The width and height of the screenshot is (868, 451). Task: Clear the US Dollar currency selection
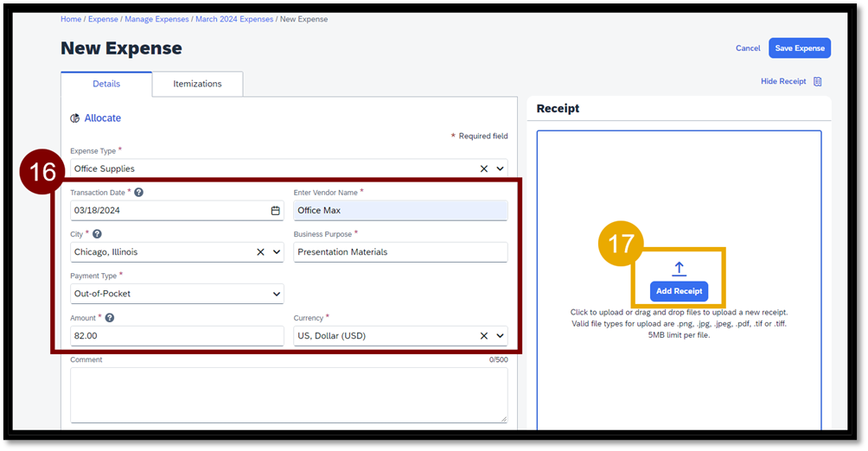click(x=483, y=336)
